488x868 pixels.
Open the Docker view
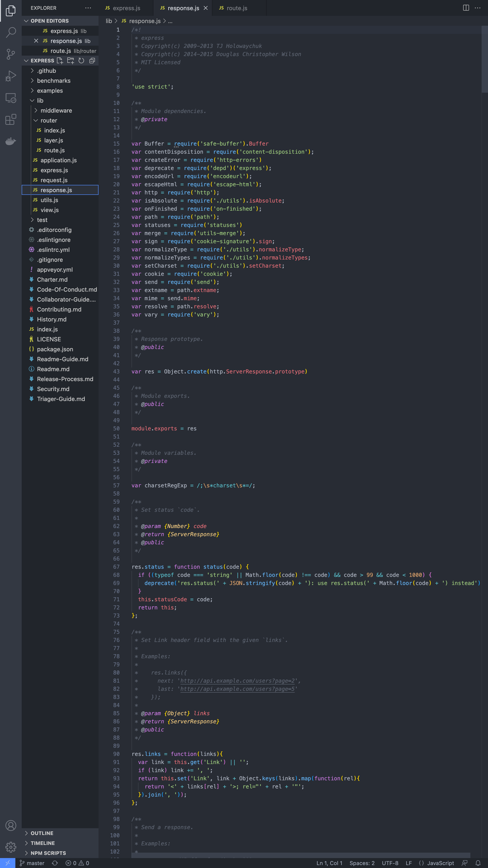click(11, 141)
